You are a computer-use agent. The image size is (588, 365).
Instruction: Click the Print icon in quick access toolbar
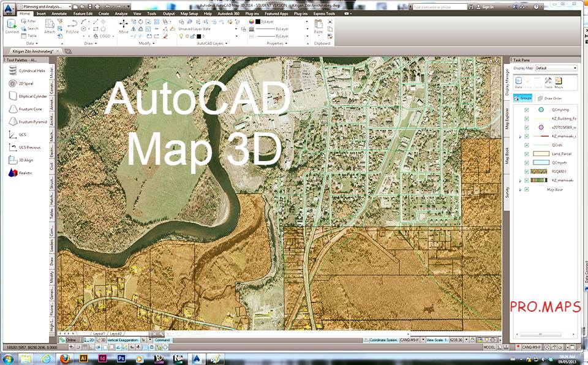97,6
